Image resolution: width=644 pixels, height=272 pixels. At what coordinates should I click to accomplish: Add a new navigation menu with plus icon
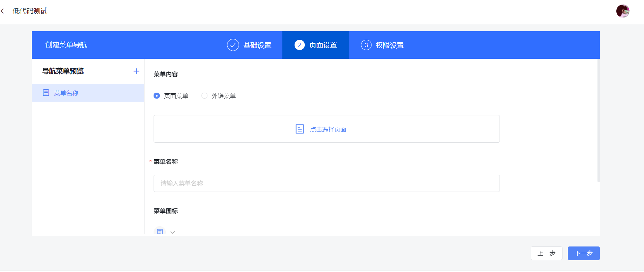[136, 71]
